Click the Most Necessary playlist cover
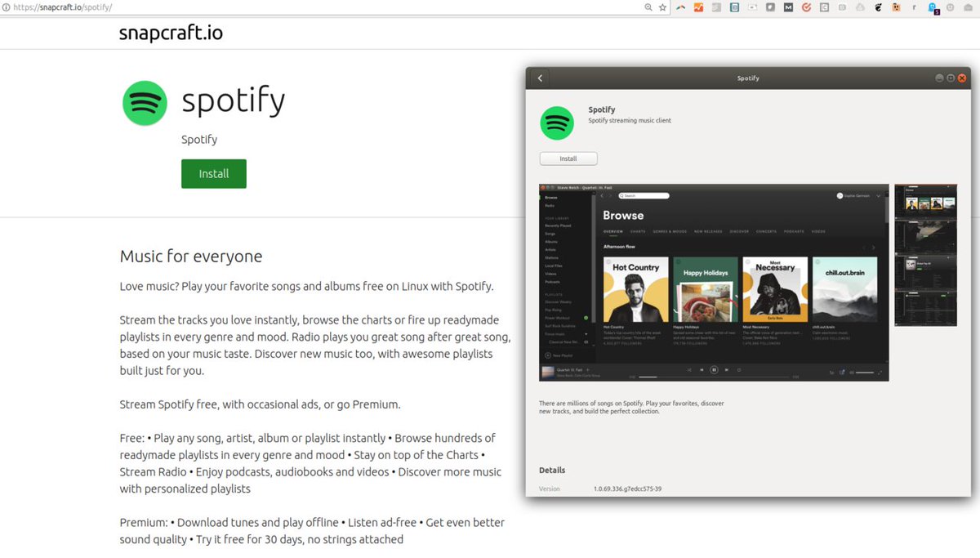Image resolution: width=980 pixels, height=558 pixels. [x=775, y=289]
